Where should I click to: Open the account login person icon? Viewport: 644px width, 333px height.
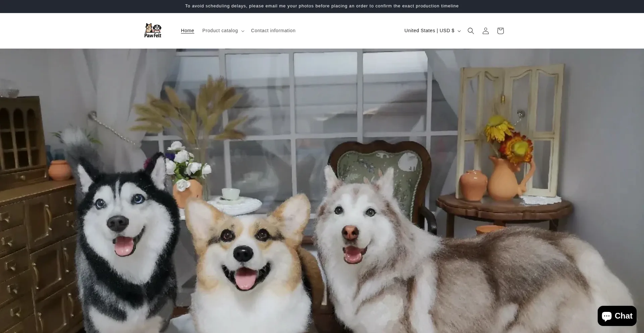(x=485, y=31)
